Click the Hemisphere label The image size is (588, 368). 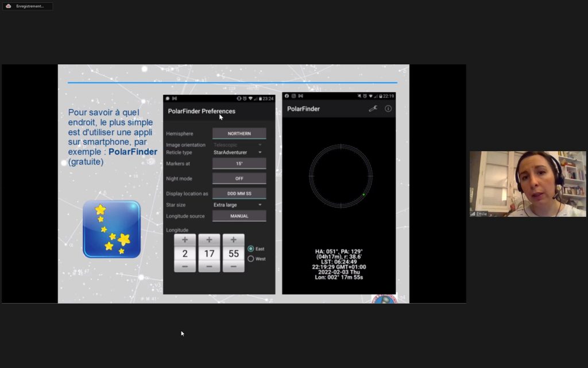(x=180, y=133)
